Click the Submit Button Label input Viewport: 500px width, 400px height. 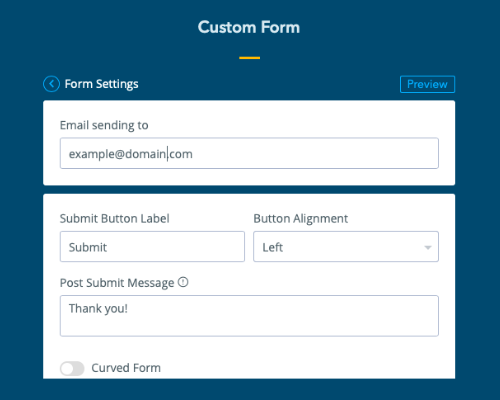coord(152,247)
